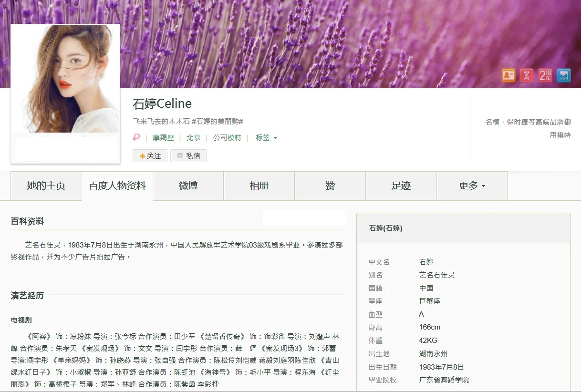Click the 2周年 anniversary badge icon

pyautogui.click(x=545, y=75)
